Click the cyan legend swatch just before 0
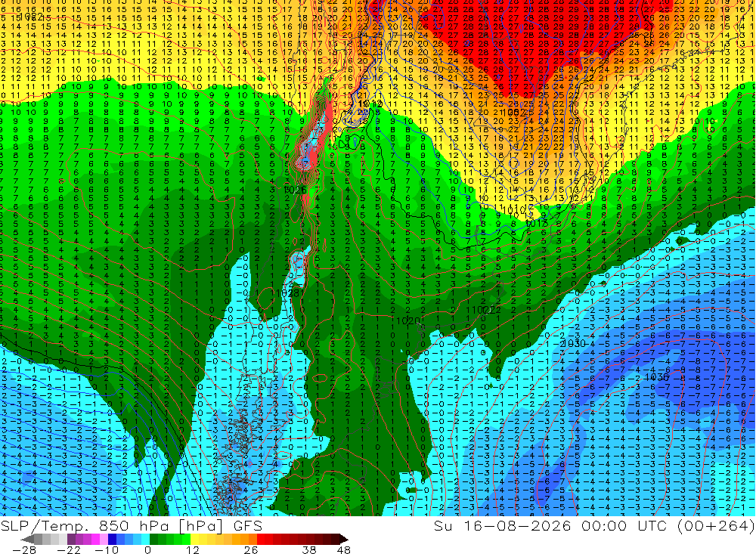 pos(145,539)
